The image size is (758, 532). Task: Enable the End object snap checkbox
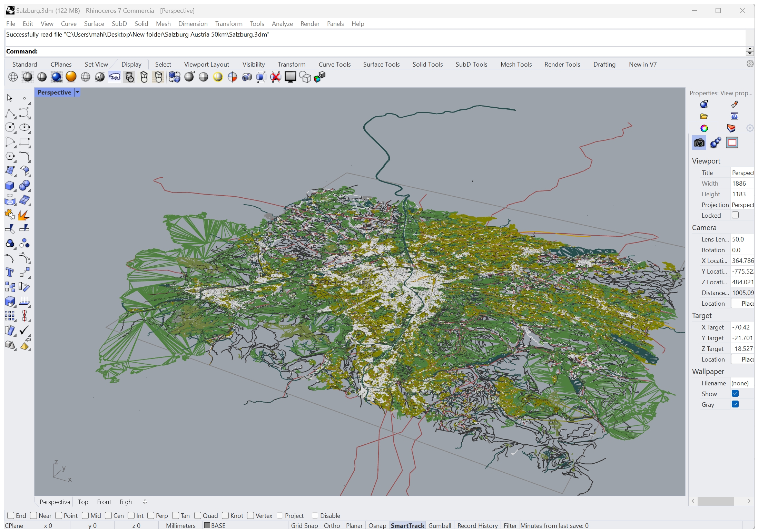point(11,515)
